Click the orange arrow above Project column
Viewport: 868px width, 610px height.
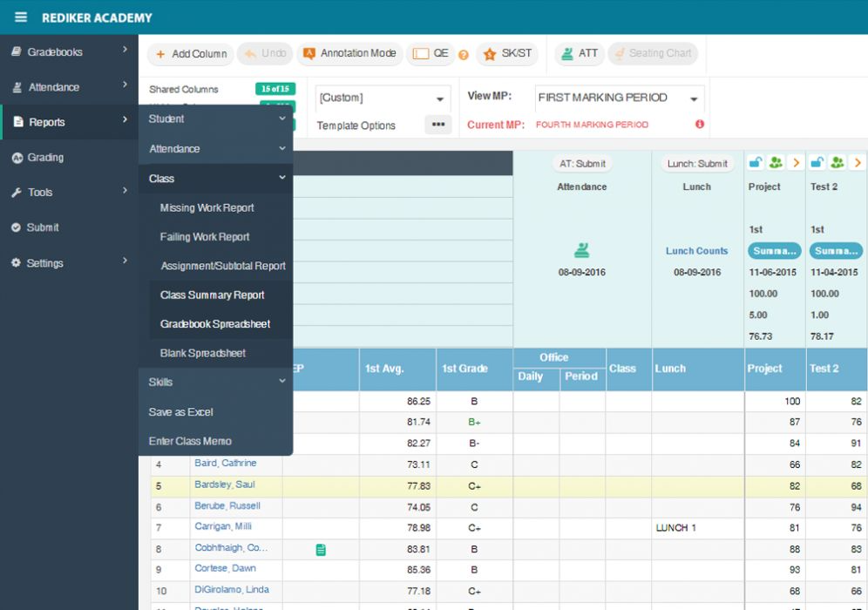point(796,162)
